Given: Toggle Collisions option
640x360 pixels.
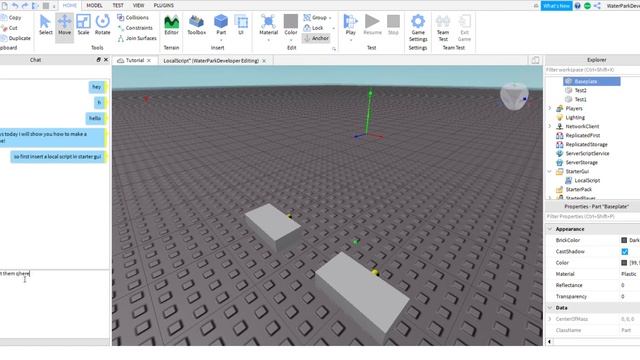Looking at the screenshot, I should click(133, 18).
